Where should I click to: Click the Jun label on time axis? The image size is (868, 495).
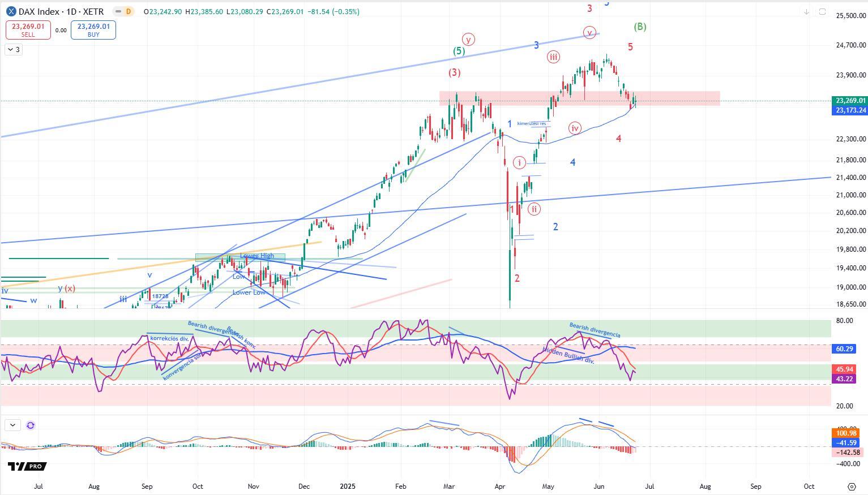pyautogui.click(x=599, y=486)
